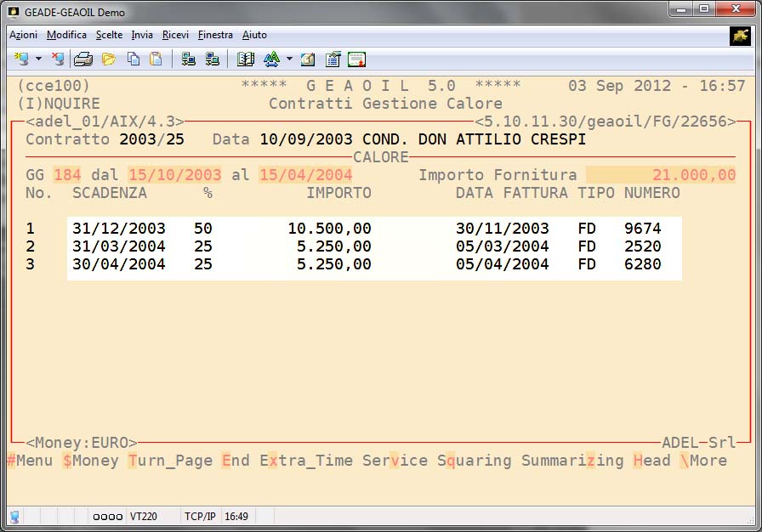Expand the font size dropdown arrow

(289, 59)
